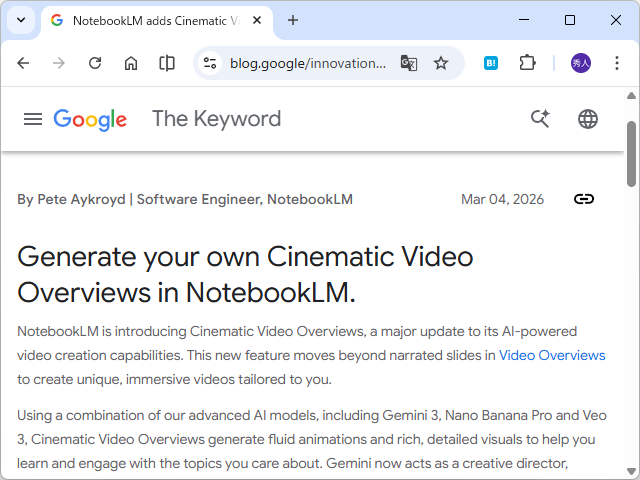640x480 pixels.
Task: View site information for blog.google
Action: (210, 63)
